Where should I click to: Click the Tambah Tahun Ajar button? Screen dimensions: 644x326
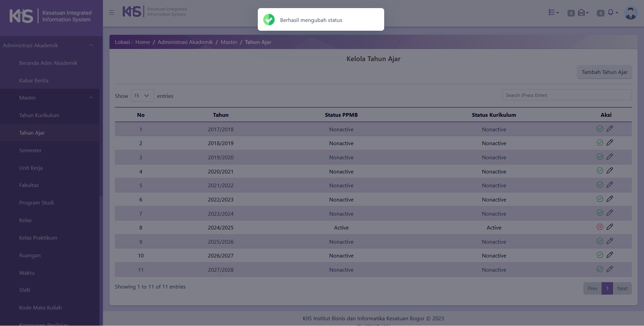(604, 72)
